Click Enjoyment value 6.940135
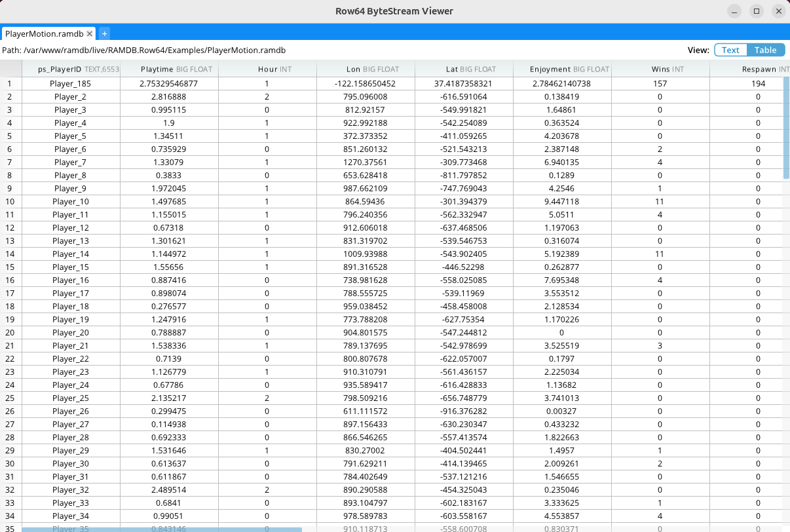 (562, 162)
